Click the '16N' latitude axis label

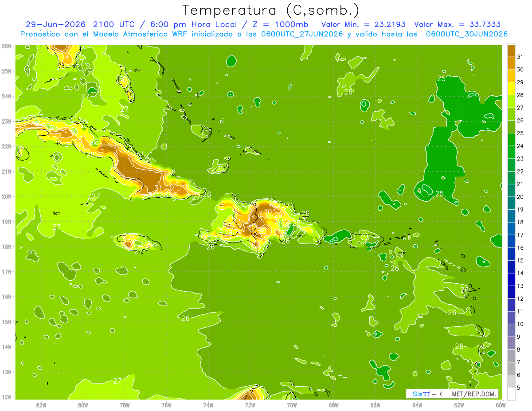point(7,297)
